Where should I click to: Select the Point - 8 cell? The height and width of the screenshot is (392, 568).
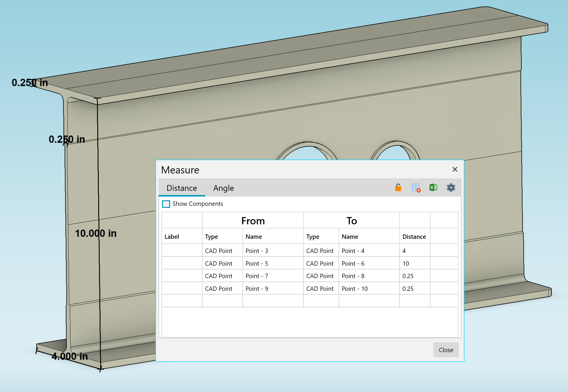pos(369,276)
